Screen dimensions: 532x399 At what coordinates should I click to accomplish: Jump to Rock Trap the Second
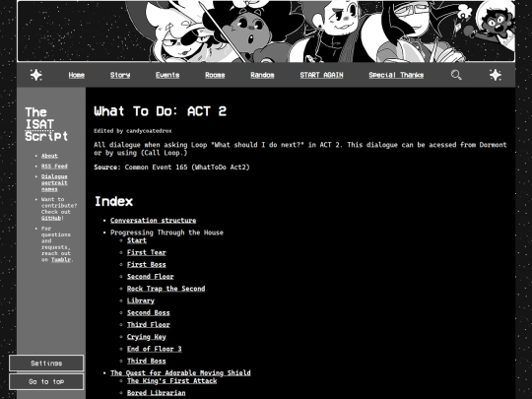coord(166,289)
